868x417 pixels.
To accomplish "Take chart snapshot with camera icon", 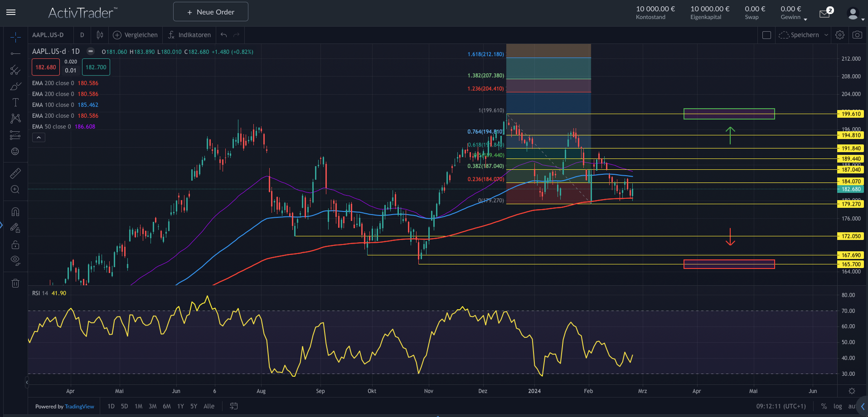I will (857, 35).
